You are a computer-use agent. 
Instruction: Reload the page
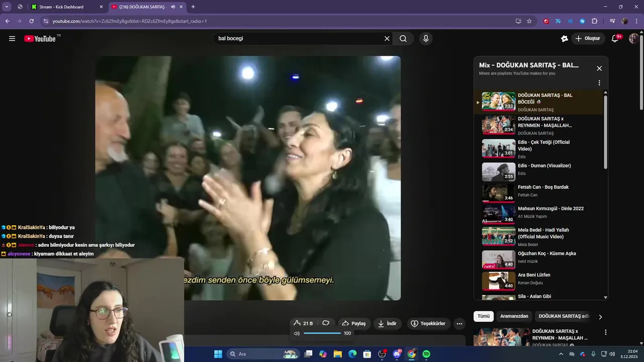coord(31,21)
